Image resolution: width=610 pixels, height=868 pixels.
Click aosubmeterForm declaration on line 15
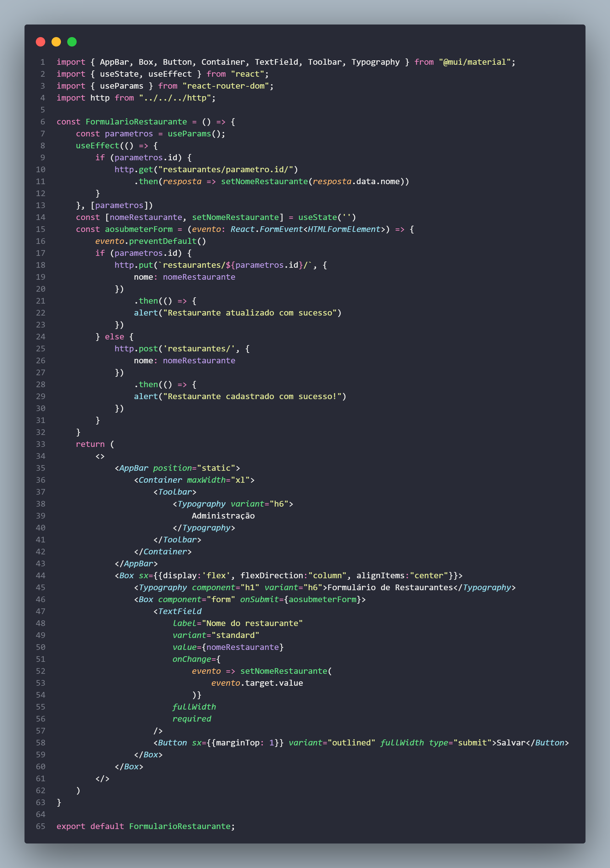[139, 229]
